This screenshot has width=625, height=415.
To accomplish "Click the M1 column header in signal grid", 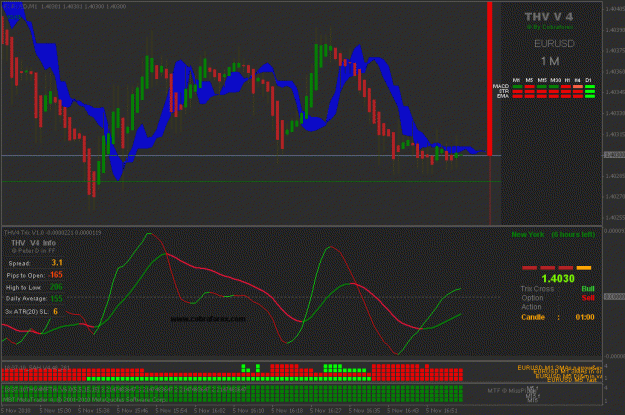I will (517, 80).
